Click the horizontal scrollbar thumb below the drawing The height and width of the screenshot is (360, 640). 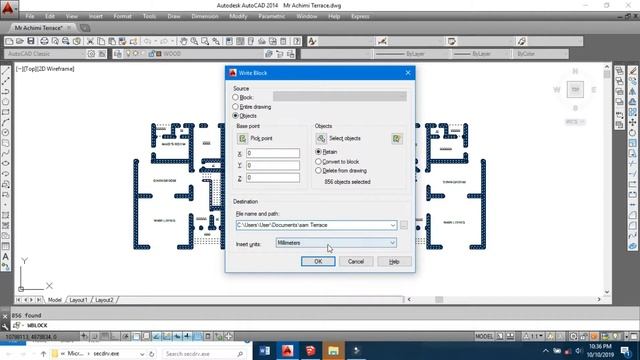click(439, 300)
